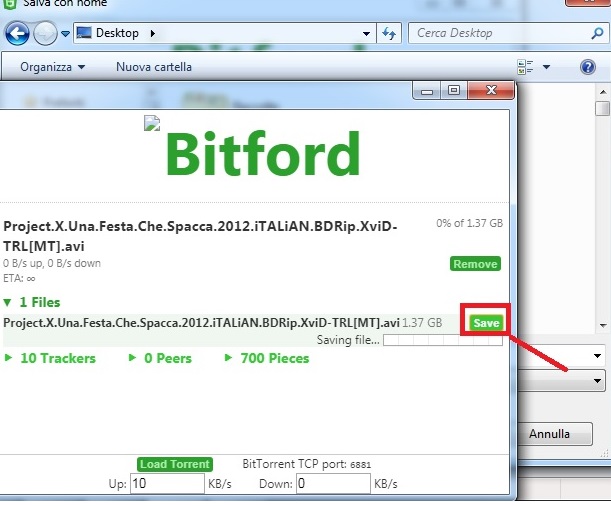The width and height of the screenshot is (611, 506).
Task: Click the torrent title Project.X.Una.Festa heading
Action: click(200, 236)
